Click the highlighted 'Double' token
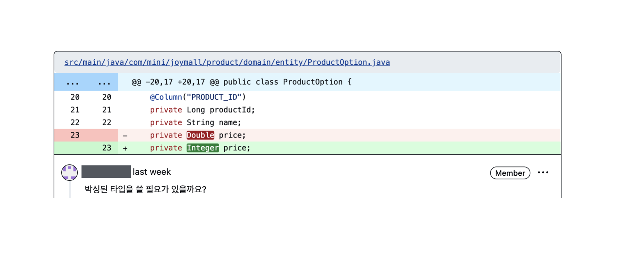Image resolution: width=644 pixels, height=277 pixels. 200,135
